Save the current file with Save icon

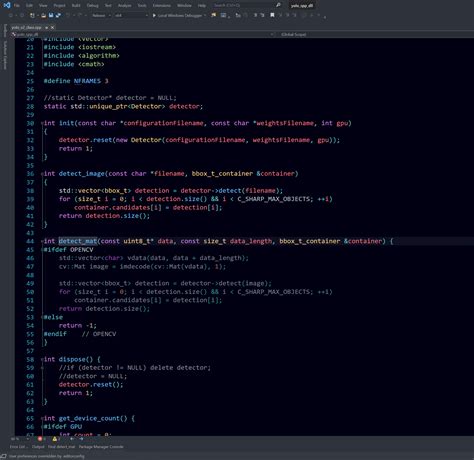tap(51, 15)
